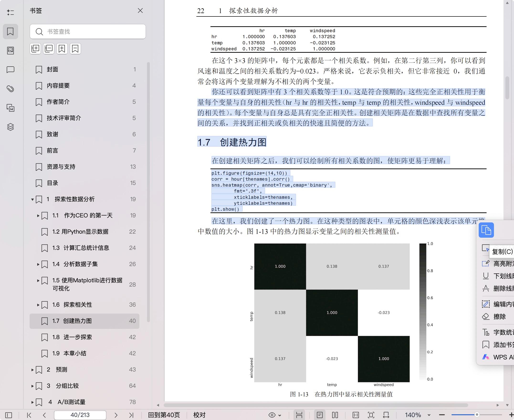Open the attachments paperclip icon
Viewport: 514px width, 420px height.
point(10,89)
